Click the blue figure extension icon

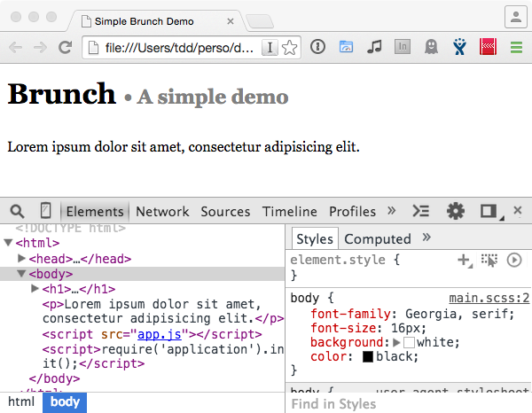[x=459, y=47]
